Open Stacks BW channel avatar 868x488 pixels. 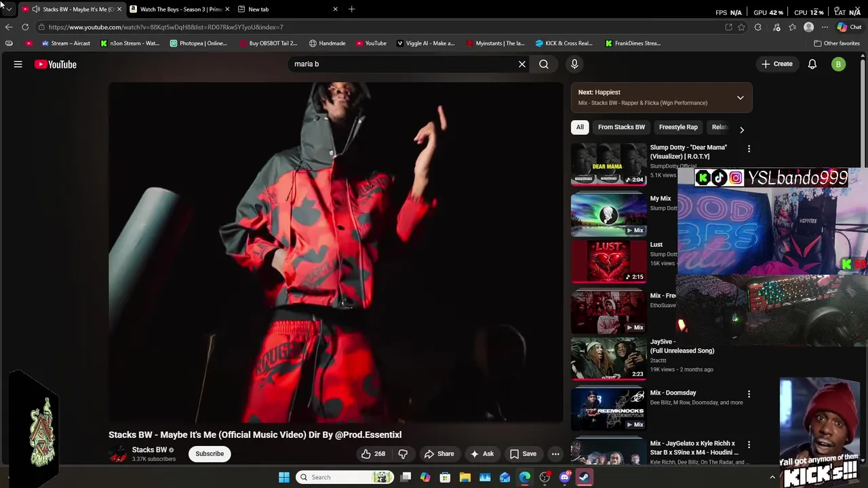[x=118, y=454]
